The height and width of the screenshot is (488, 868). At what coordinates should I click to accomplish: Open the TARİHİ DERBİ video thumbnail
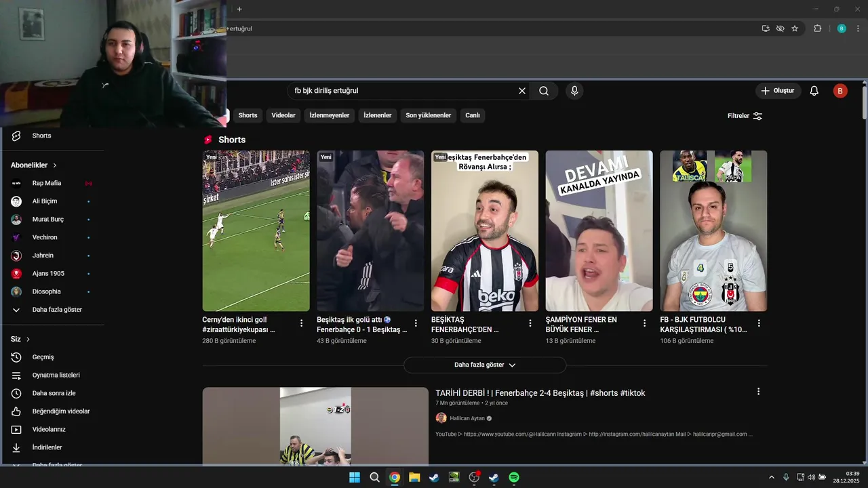point(315,426)
